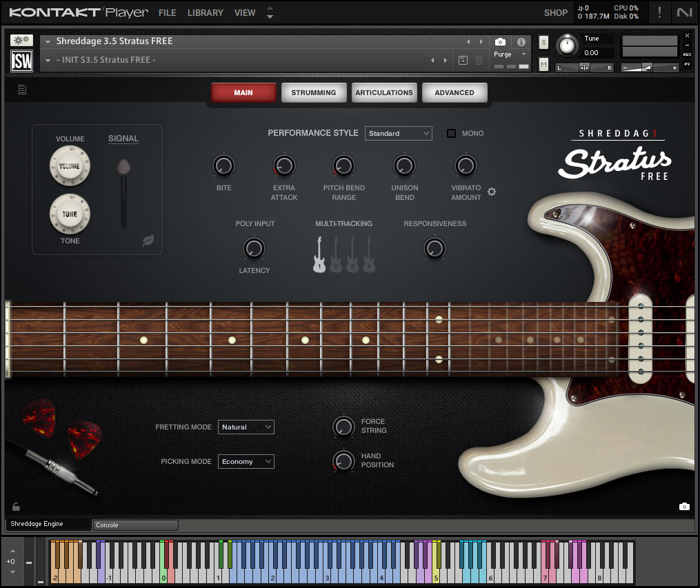Viewport: 700px width, 588px height.
Task: Load the next snapshot preset arrow
Action: click(x=445, y=60)
